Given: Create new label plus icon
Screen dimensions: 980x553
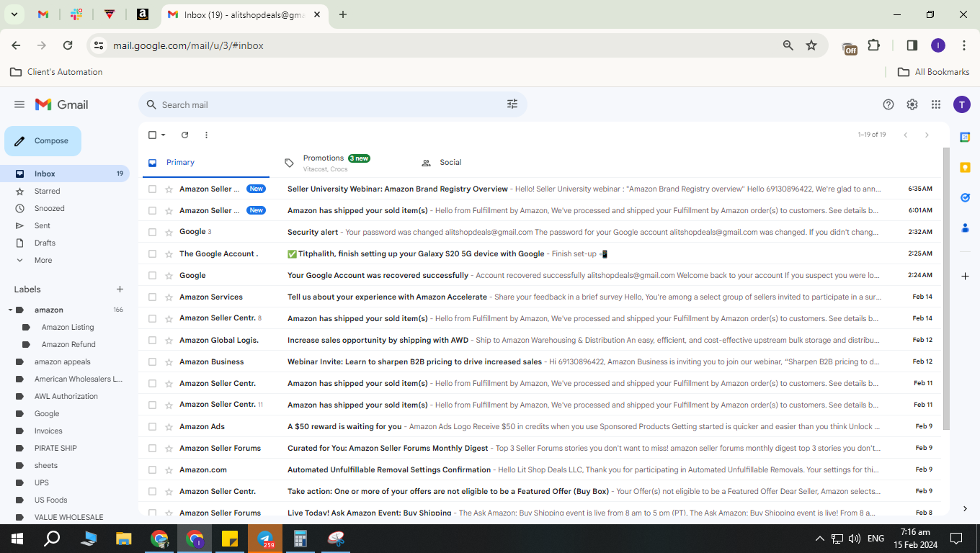Looking at the screenshot, I should click(120, 289).
